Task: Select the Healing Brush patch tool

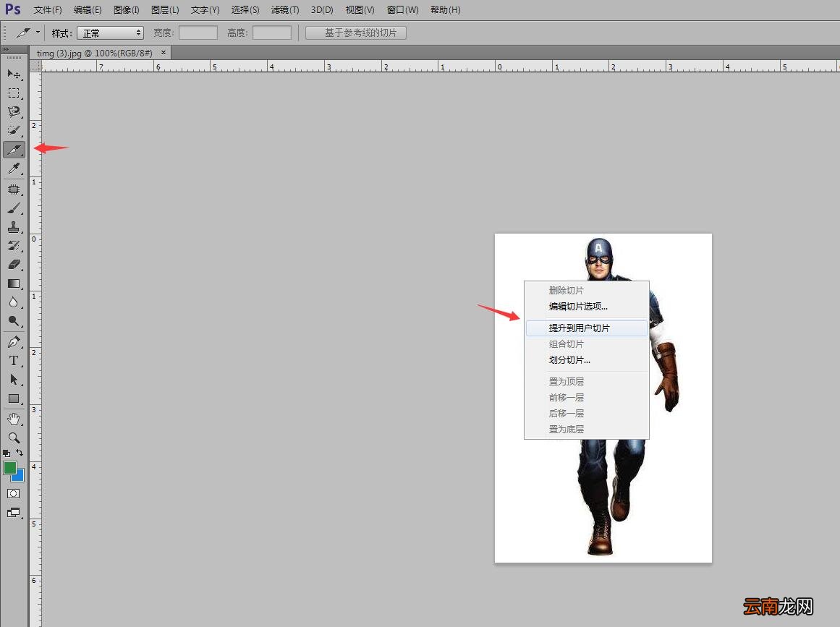Action: click(x=14, y=189)
